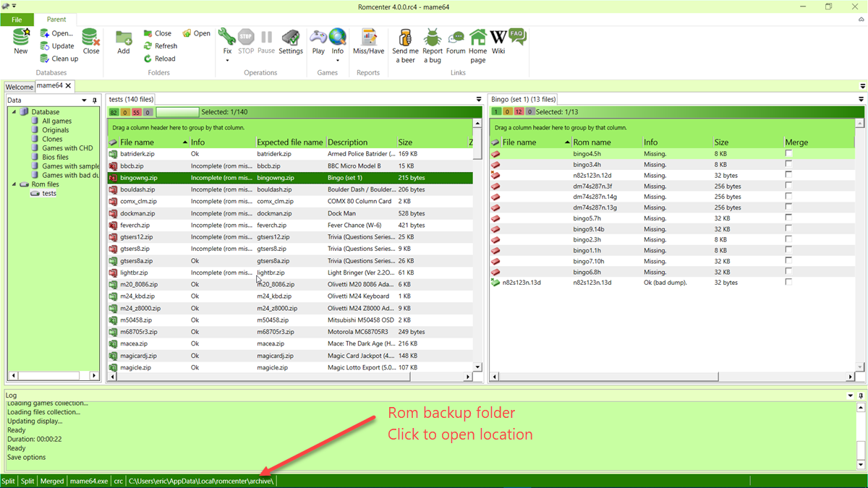Screen dimensions: 868x488
Task: Click the Log panel vertical scrollbar
Action: coord(861,435)
